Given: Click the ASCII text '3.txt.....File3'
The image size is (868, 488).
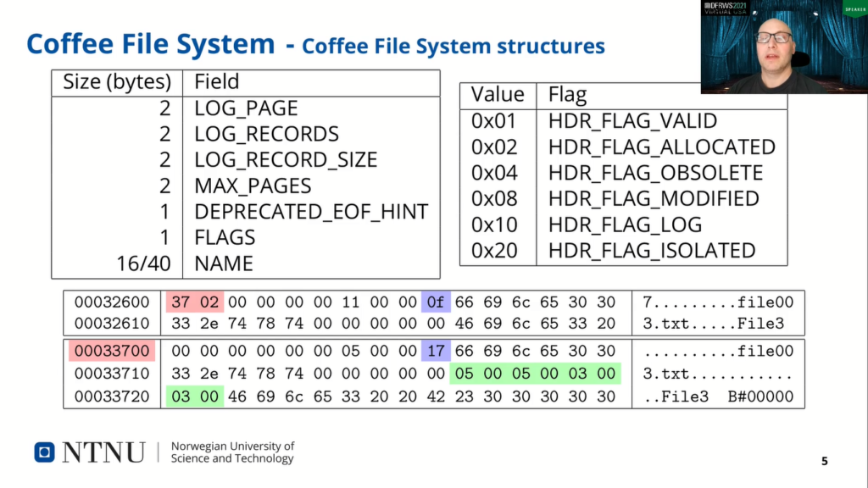Looking at the screenshot, I should (713, 323).
